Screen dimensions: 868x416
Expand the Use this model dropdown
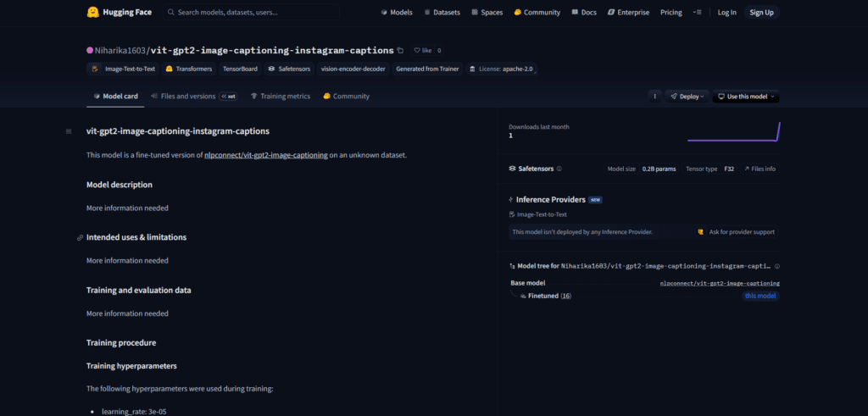coord(746,97)
